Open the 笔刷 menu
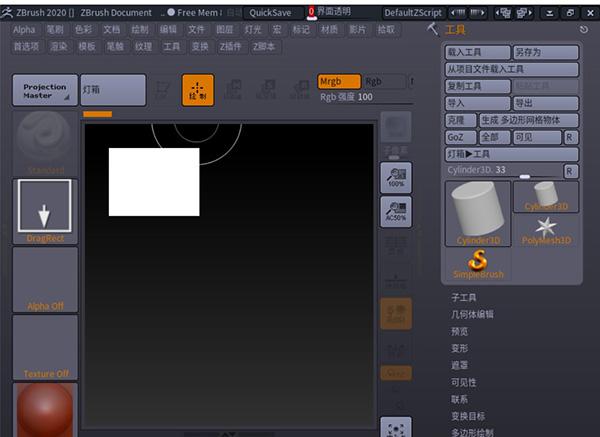600x437 pixels. 53,30
